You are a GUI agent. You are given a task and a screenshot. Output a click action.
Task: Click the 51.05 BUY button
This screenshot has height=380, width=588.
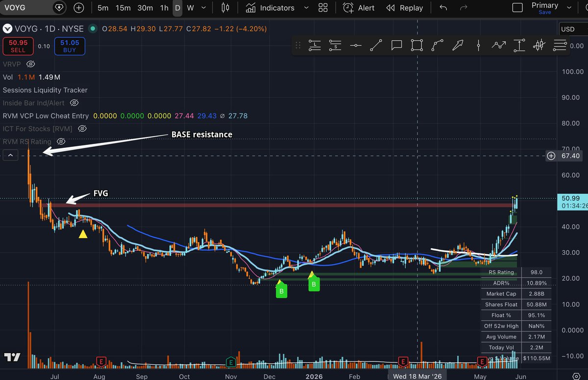click(70, 47)
